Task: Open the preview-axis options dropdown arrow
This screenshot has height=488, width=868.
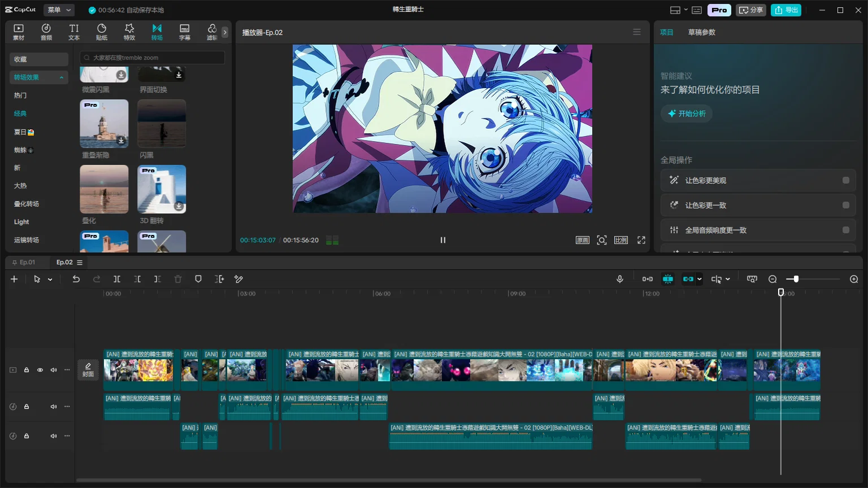Action: click(x=728, y=279)
